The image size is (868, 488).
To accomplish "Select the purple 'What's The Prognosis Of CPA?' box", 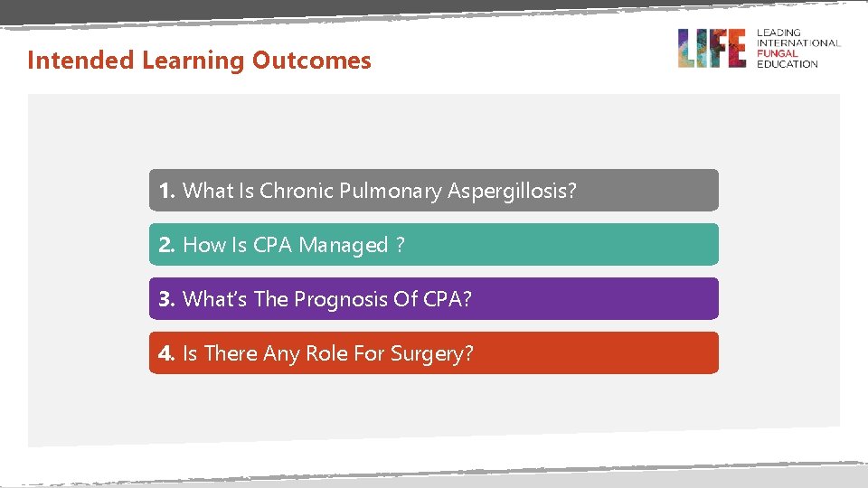I will [434, 299].
